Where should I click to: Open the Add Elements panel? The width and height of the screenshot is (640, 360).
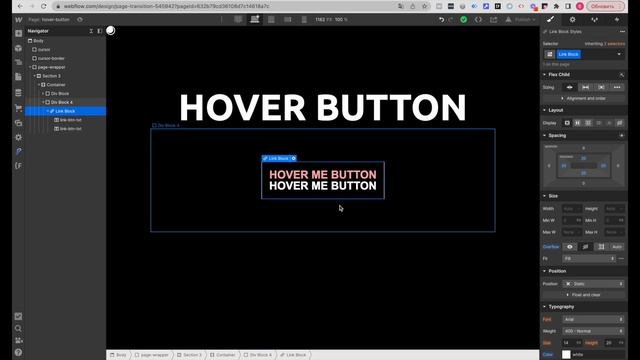19,33
